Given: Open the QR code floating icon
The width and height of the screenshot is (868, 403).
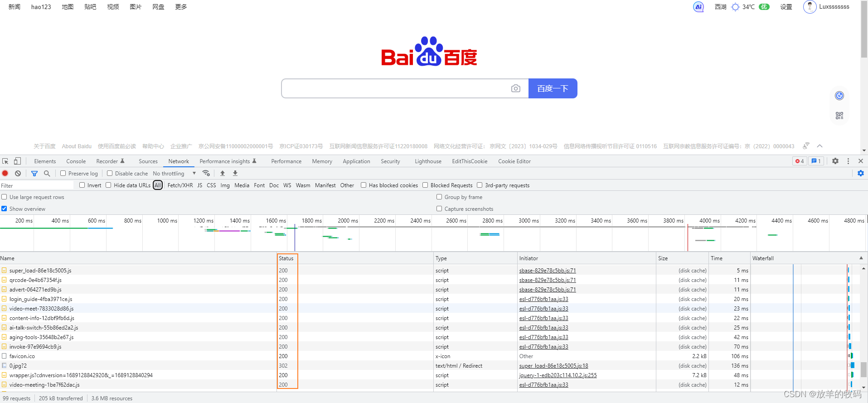Looking at the screenshot, I should point(839,116).
